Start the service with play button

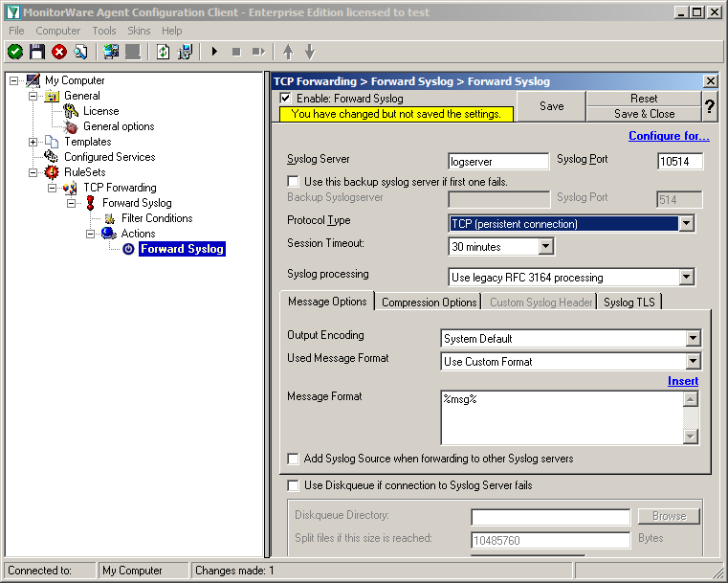[214, 52]
